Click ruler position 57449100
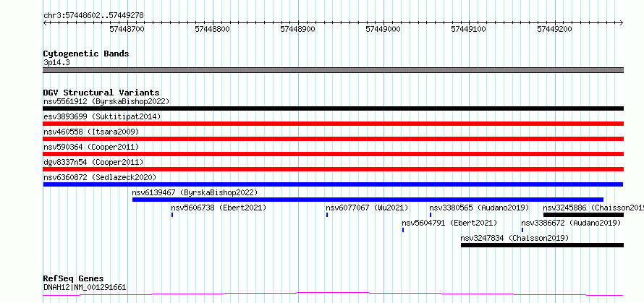644x303 pixels. 469,30
